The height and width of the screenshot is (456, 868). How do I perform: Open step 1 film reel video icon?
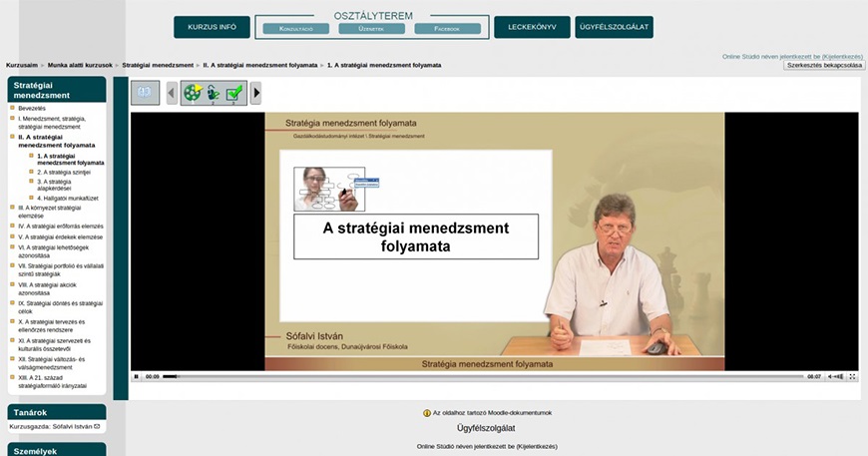(x=193, y=93)
